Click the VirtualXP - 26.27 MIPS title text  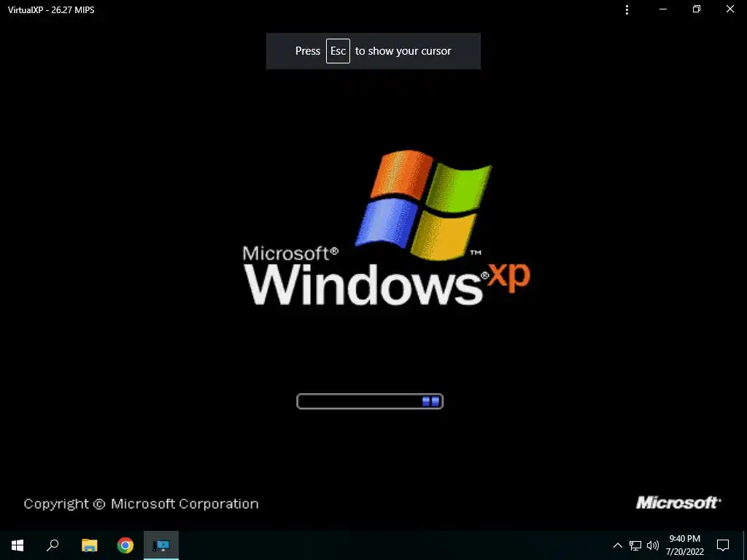coord(51,9)
